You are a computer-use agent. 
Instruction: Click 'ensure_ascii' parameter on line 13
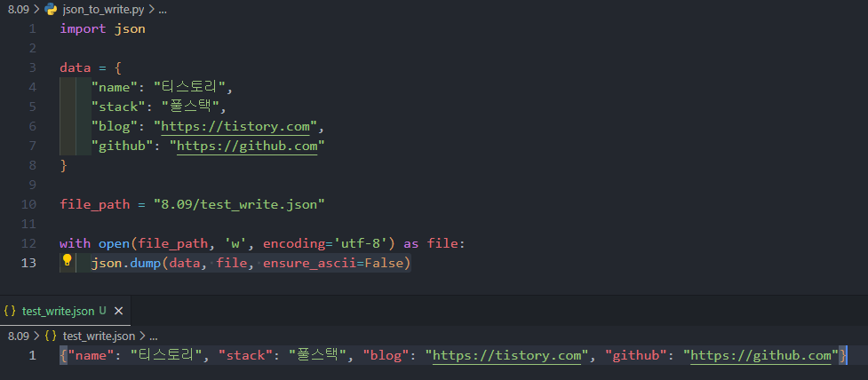pos(309,263)
